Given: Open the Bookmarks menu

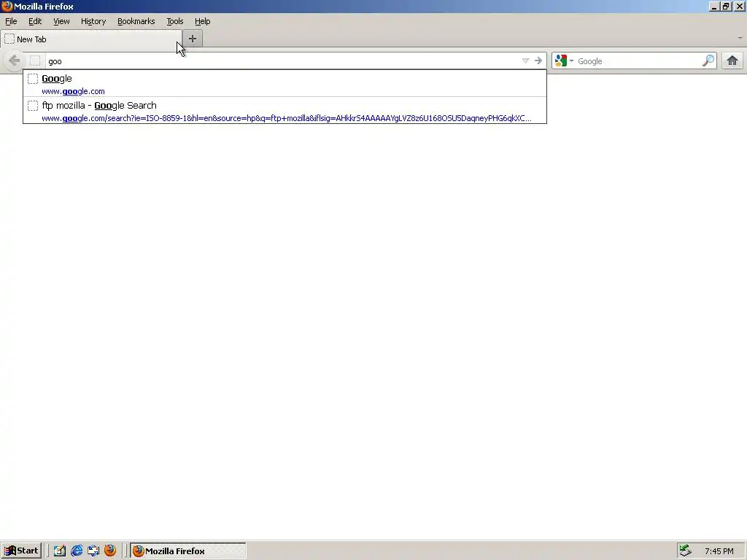Looking at the screenshot, I should click(x=136, y=21).
